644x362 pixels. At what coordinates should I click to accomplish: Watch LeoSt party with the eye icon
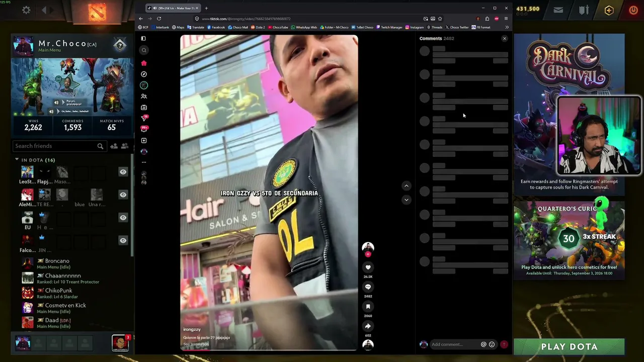point(123,172)
